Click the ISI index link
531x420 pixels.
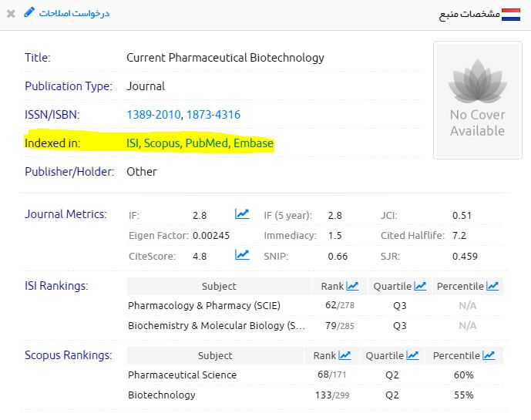click(133, 143)
